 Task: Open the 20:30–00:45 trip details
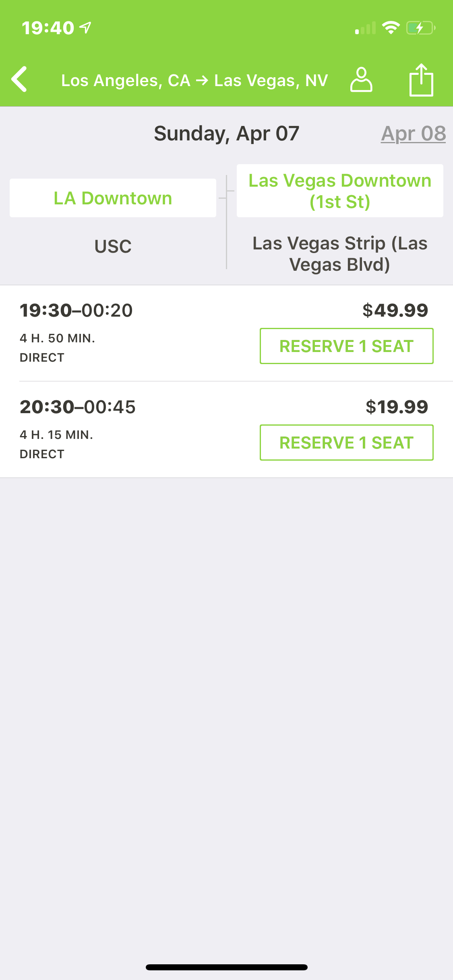[x=78, y=407]
